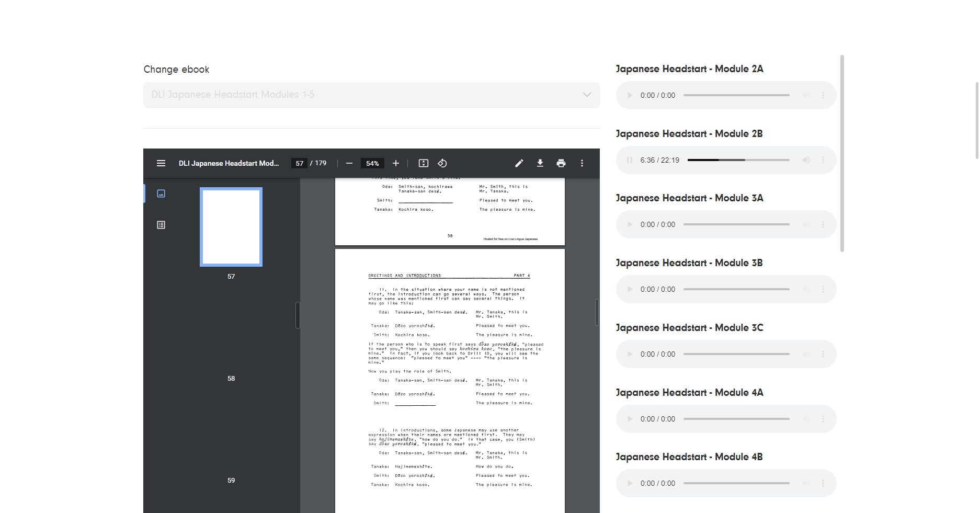This screenshot has height=513, width=980.
Task: Zoom in on the PDF page
Action: [395, 163]
